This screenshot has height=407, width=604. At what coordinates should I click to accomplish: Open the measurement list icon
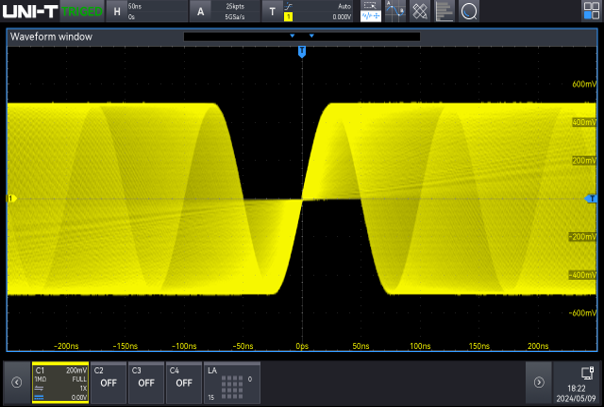click(445, 12)
